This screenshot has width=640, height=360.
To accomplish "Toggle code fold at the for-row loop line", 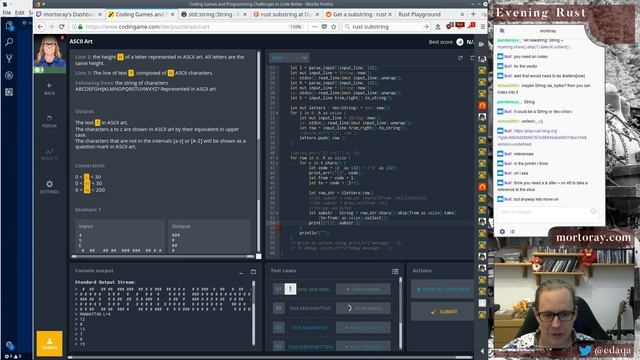I will coord(277,158).
